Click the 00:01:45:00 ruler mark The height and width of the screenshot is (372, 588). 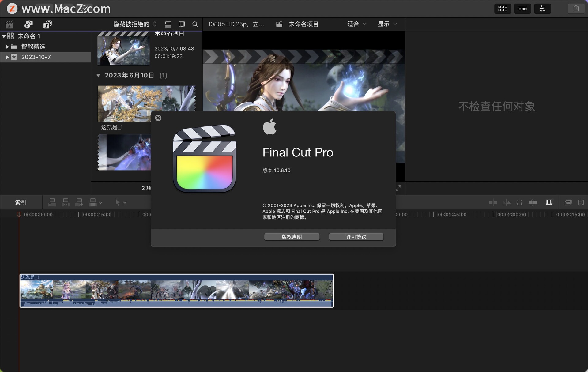click(x=452, y=214)
